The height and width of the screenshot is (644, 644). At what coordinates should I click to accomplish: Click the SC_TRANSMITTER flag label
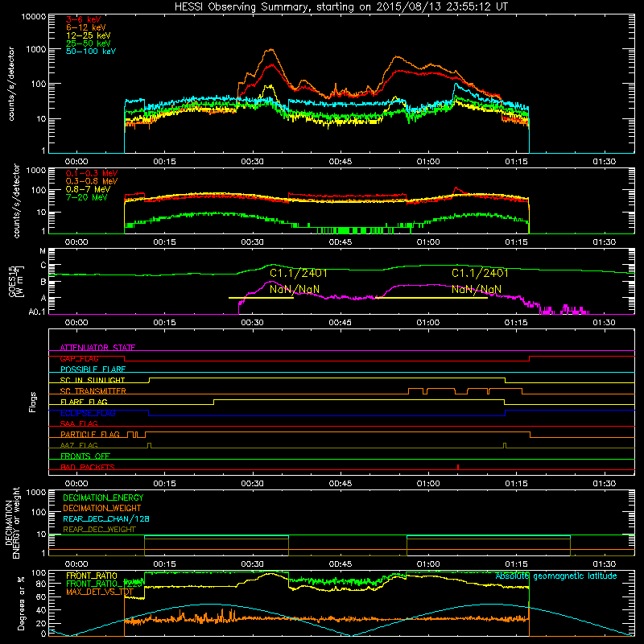pyautogui.click(x=93, y=391)
